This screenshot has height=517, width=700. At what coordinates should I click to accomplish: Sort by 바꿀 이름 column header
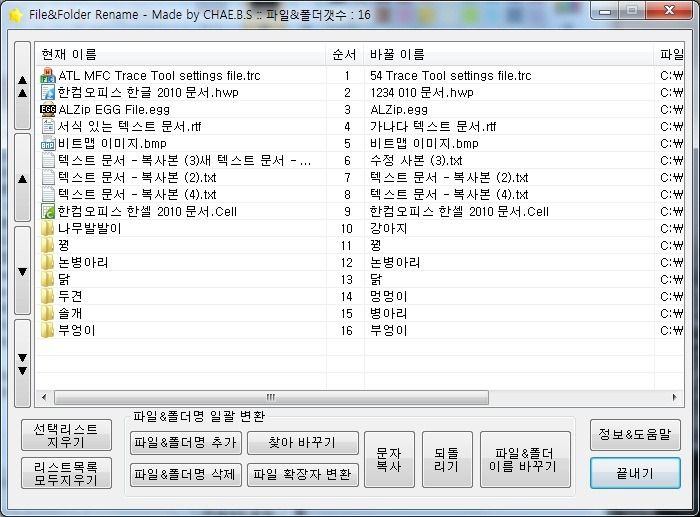tap(509, 54)
